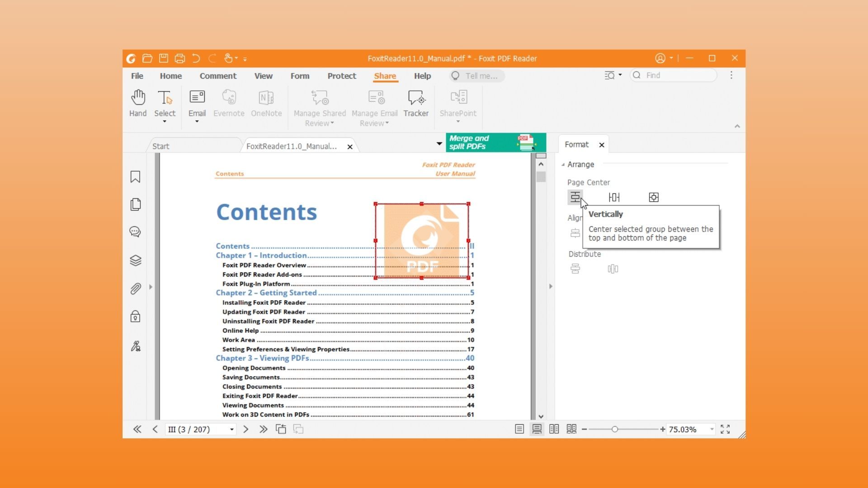Open the Pages thumbnails panel
868x488 pixels.
pos(135,204)
